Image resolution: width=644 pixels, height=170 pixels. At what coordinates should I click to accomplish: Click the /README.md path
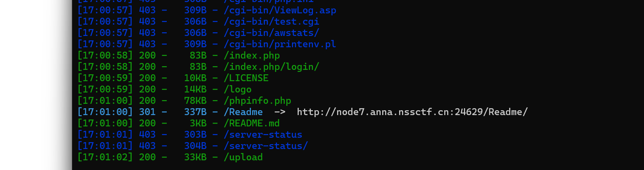point(252,124)
